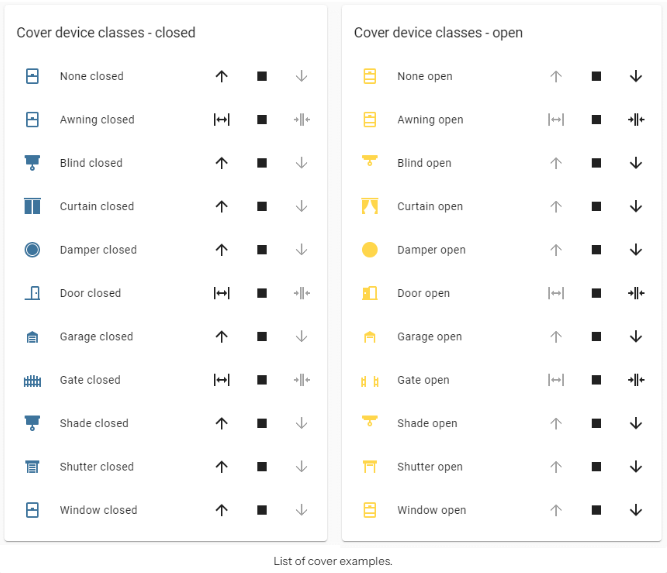The height and width of the screenshot is (573, 667).
Task: Close the Window open cover
Action: (636, 510)
